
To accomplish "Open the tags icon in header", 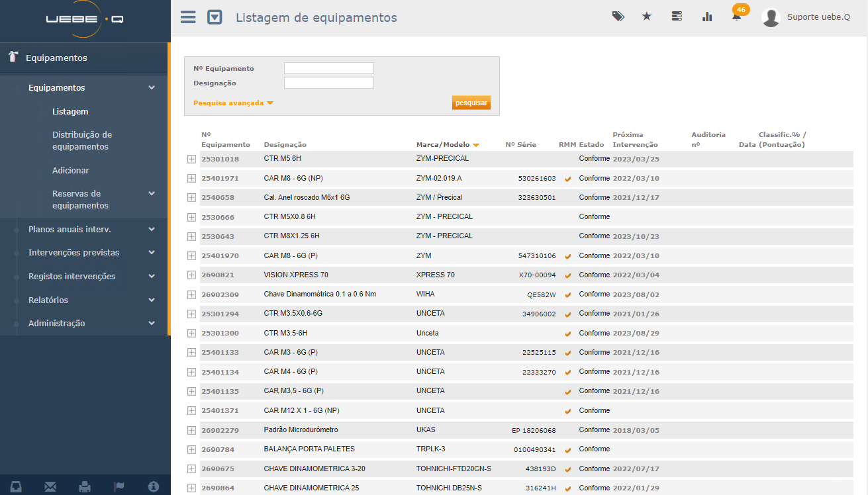I will coord(618,17).
